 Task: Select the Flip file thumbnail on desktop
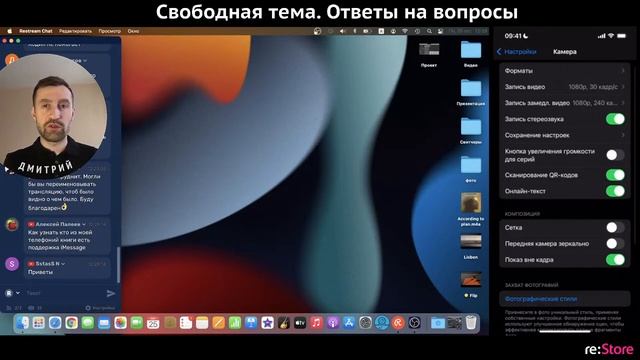[471, 280]
